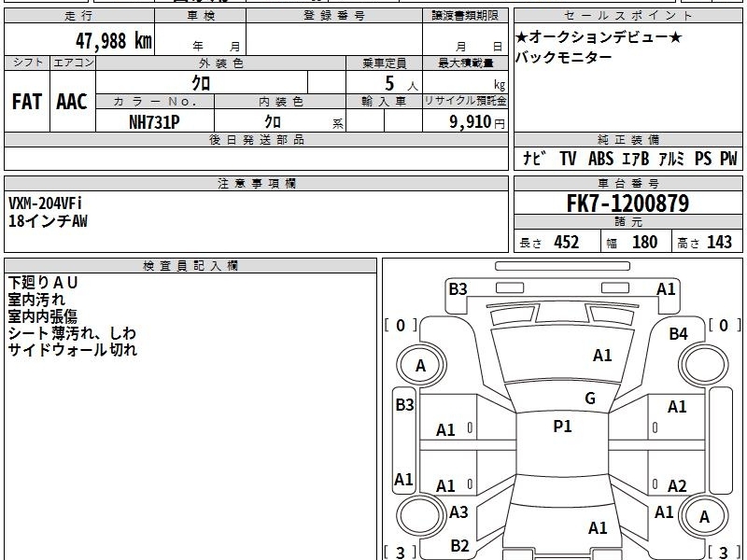Click the 輸入車 header cell
This screenshot has height=560, width=747.
pos(385,102)
